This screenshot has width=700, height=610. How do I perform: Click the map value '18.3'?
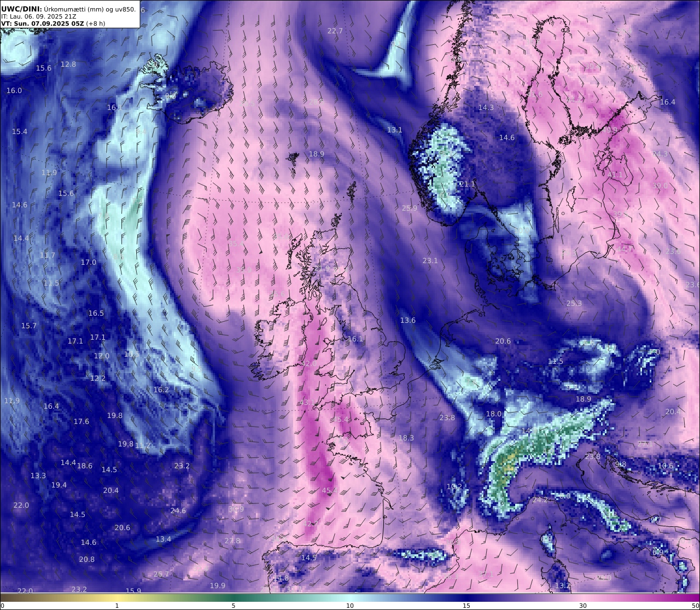pos(406,438)
